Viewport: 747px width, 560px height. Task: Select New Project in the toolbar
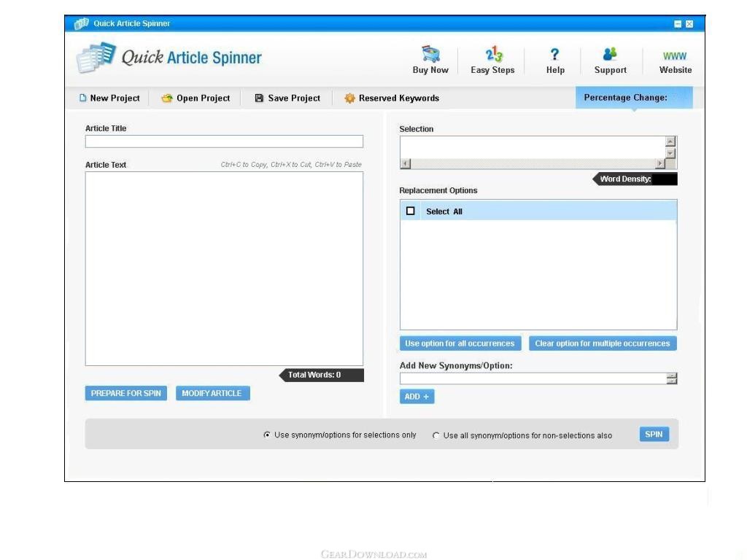pyautogui.click(x=109, y=98)
